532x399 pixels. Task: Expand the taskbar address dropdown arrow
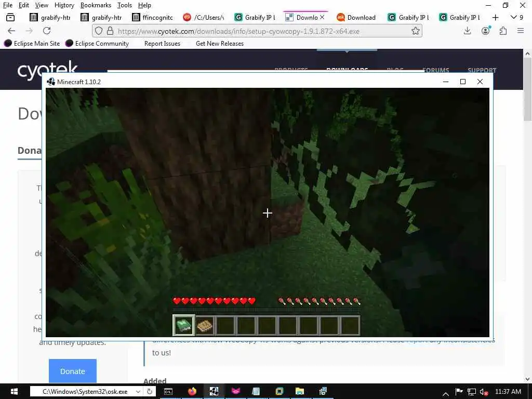click(x=138, y=391)
